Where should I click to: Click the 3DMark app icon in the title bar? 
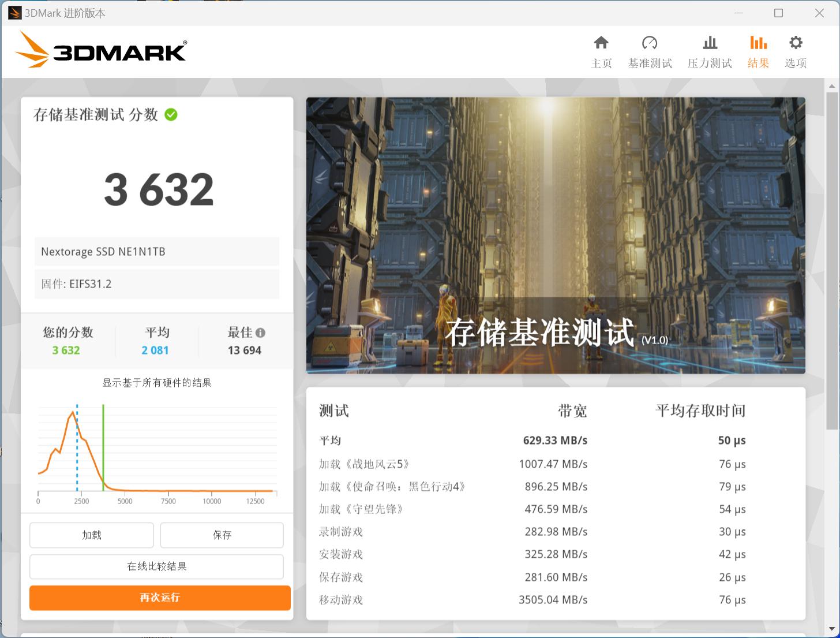pyautogui.click(x=14, y=13)
